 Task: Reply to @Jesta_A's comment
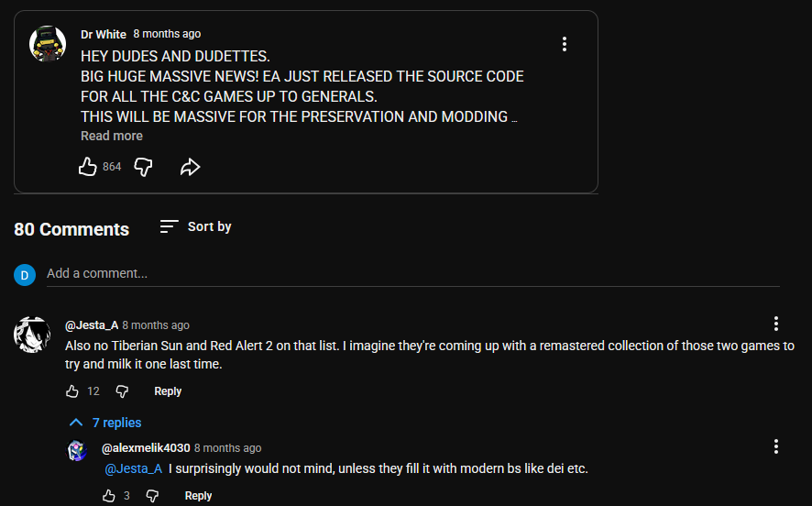[x=168, y=391]
